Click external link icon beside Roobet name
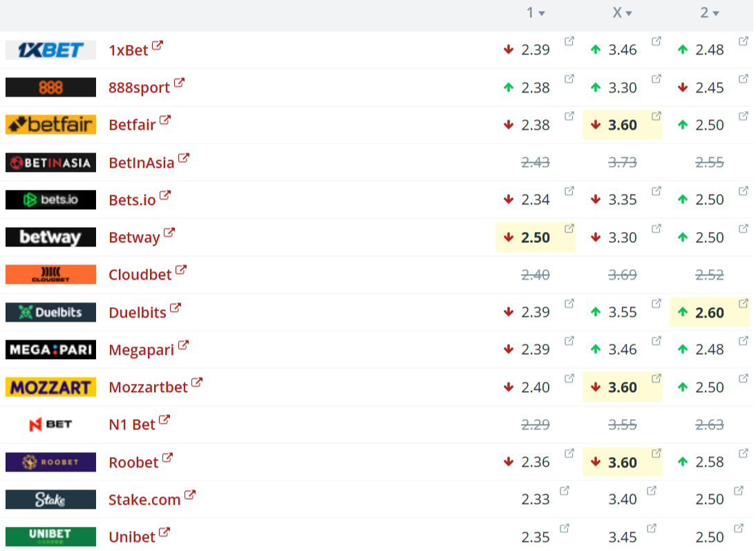This screenshot has width=756, height=551. coord(167,458)
